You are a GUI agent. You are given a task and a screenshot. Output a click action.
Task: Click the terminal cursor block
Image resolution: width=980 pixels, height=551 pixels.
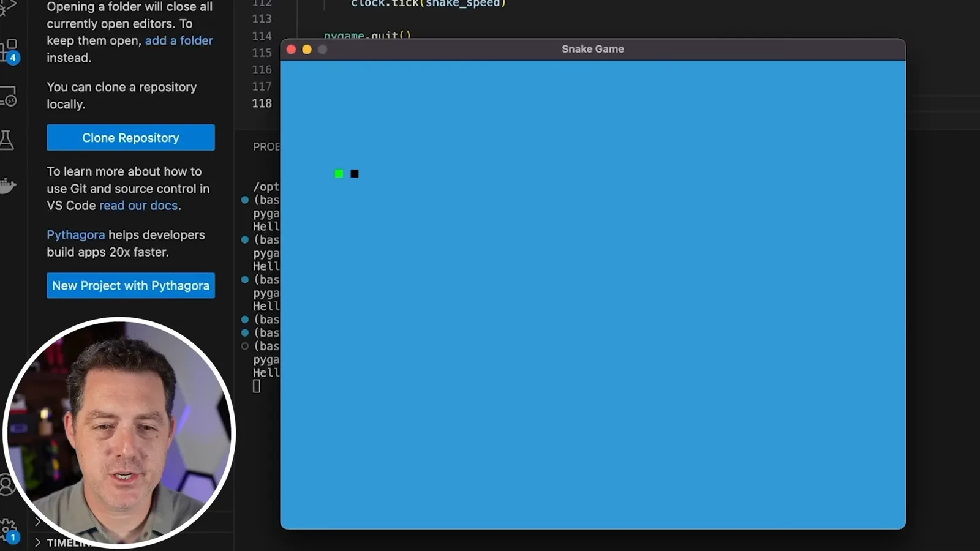(257, 386)
